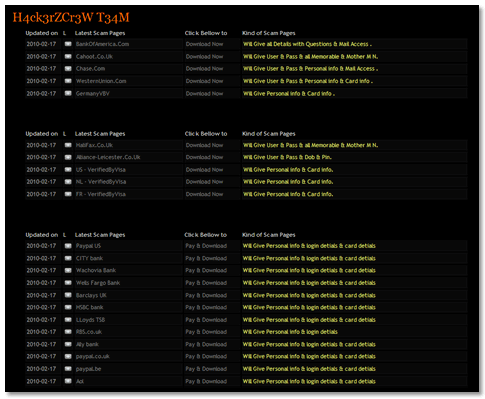Click envelope icon in Chase.Com row
The width and height of the screenshot is (485, 399).
tap(68, 69)
